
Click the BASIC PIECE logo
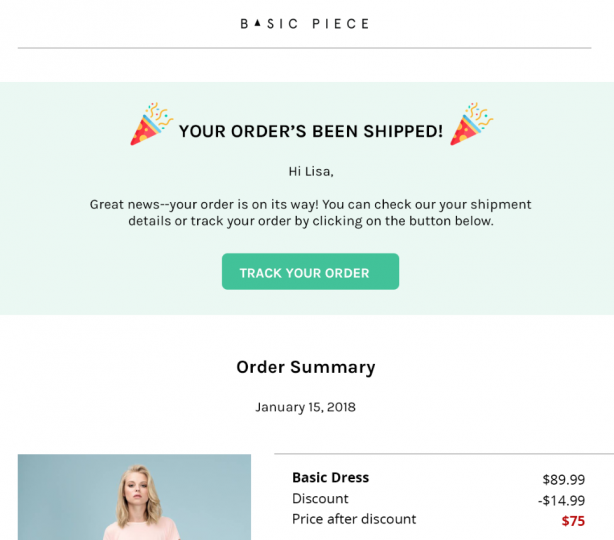[305, 23]
